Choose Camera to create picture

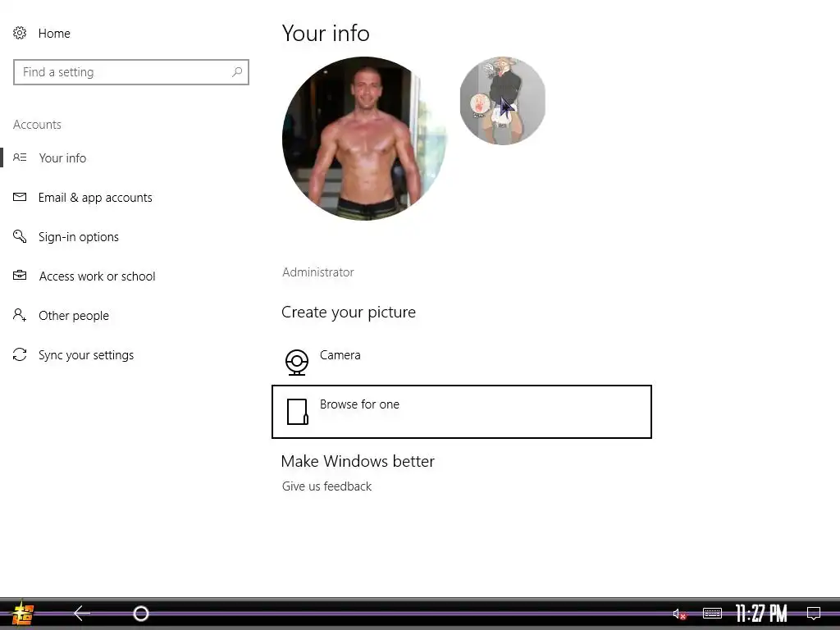coord(340,355)
